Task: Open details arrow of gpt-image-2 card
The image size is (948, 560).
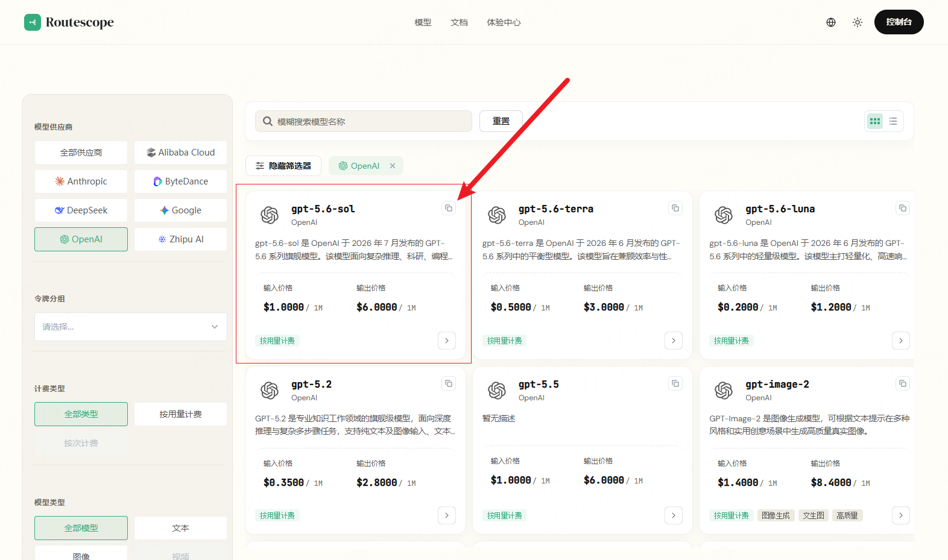Action: 901,515
